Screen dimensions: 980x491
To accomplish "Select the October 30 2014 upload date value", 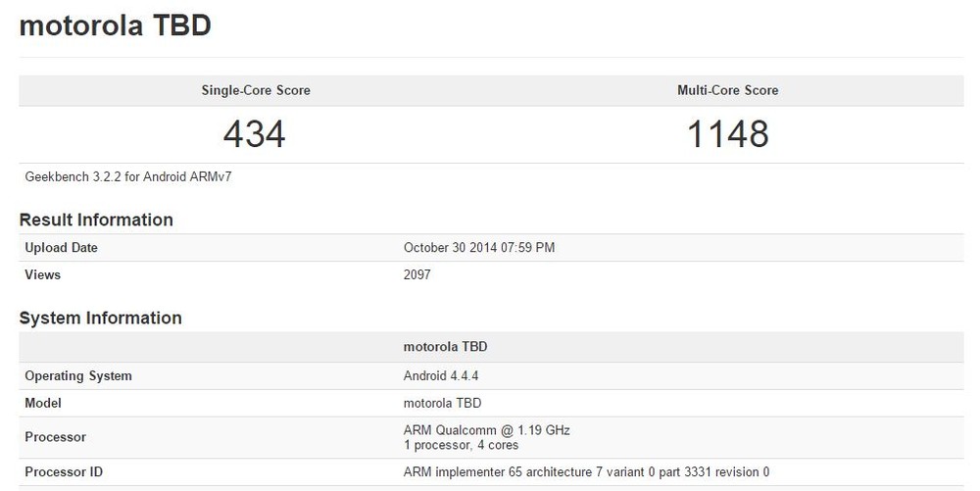I will coord(479,248).
